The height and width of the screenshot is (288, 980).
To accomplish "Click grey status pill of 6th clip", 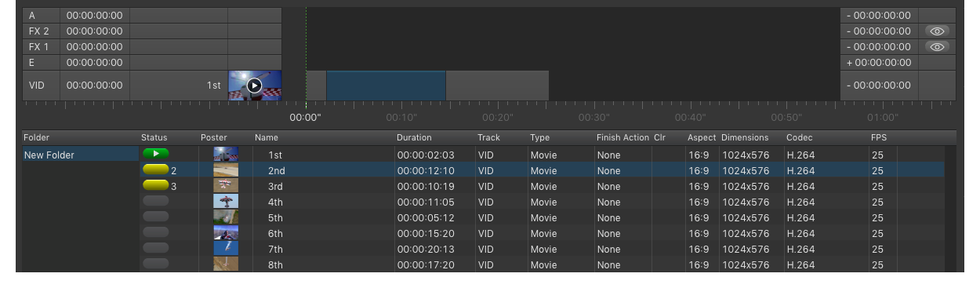I will (155, 233).
